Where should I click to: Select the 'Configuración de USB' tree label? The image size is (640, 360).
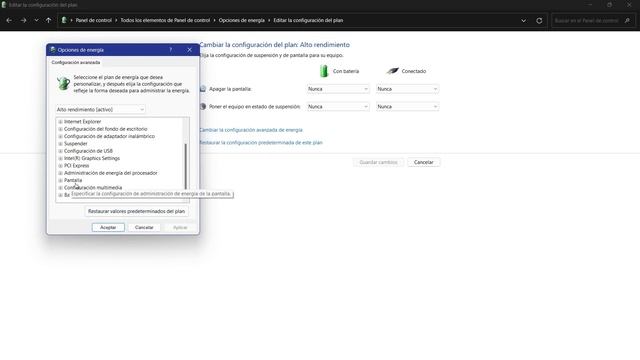click(88, 151)
